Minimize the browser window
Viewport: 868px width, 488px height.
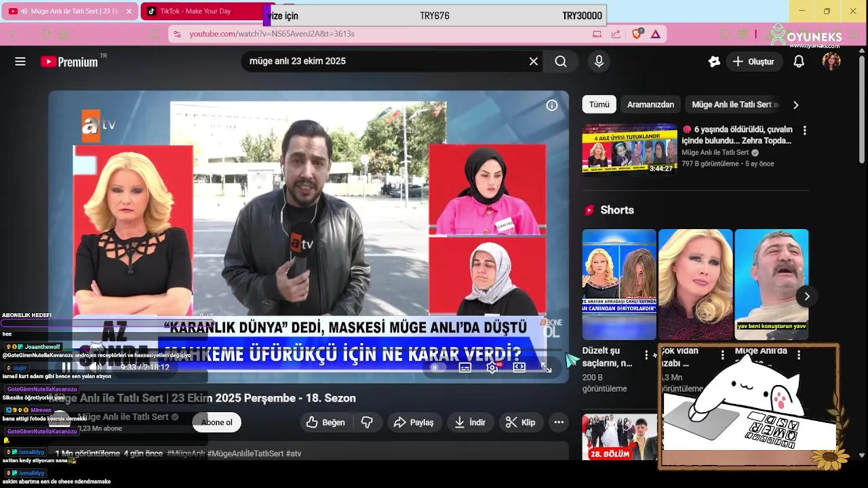[x=802, y=12]
